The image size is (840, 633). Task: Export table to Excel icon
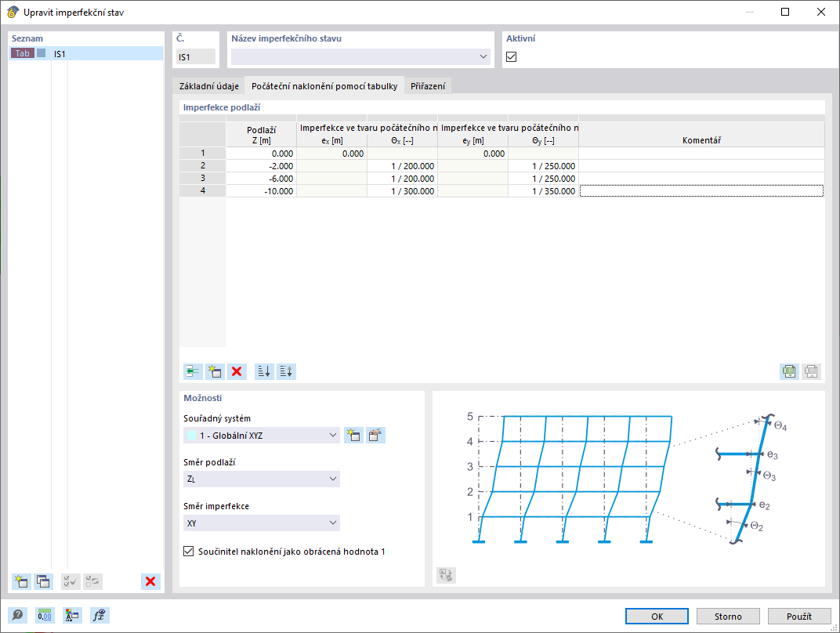pyautogui.click(x=789, y=371)
